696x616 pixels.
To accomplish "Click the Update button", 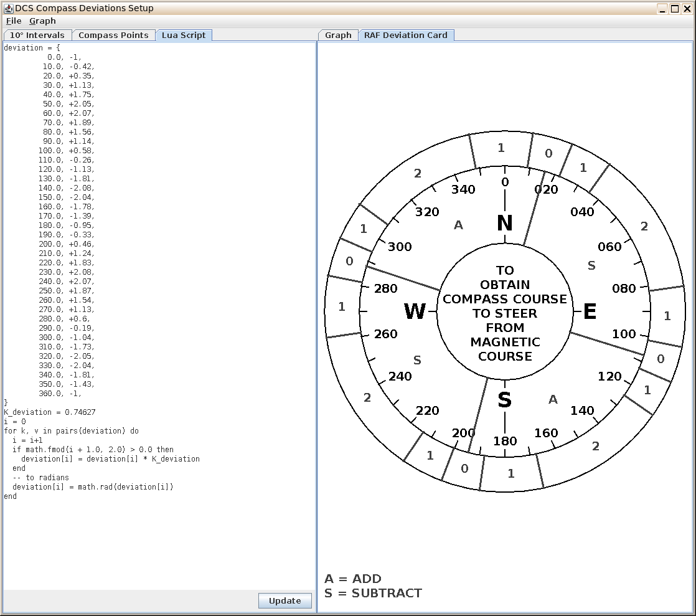I will [x=285, y=600].
